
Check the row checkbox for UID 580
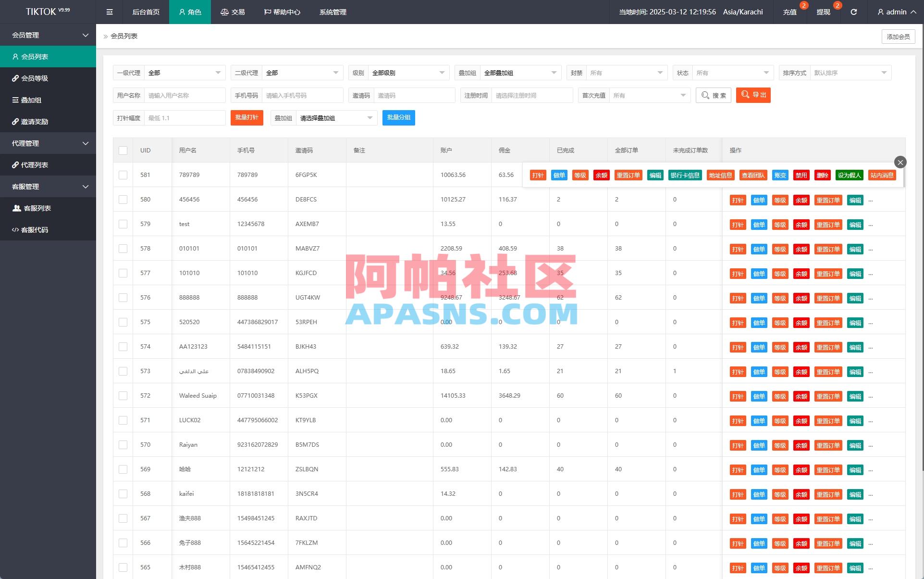tap(123, 199)
